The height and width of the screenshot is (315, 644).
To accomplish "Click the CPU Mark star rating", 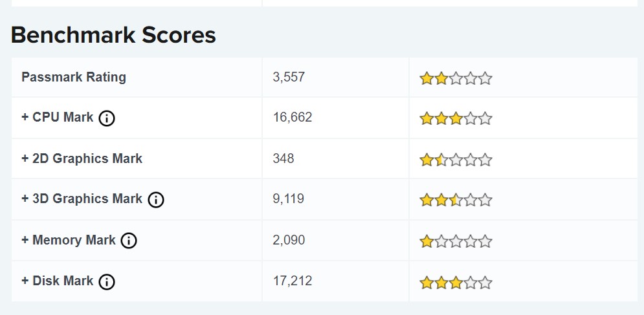I will point(456,119).
